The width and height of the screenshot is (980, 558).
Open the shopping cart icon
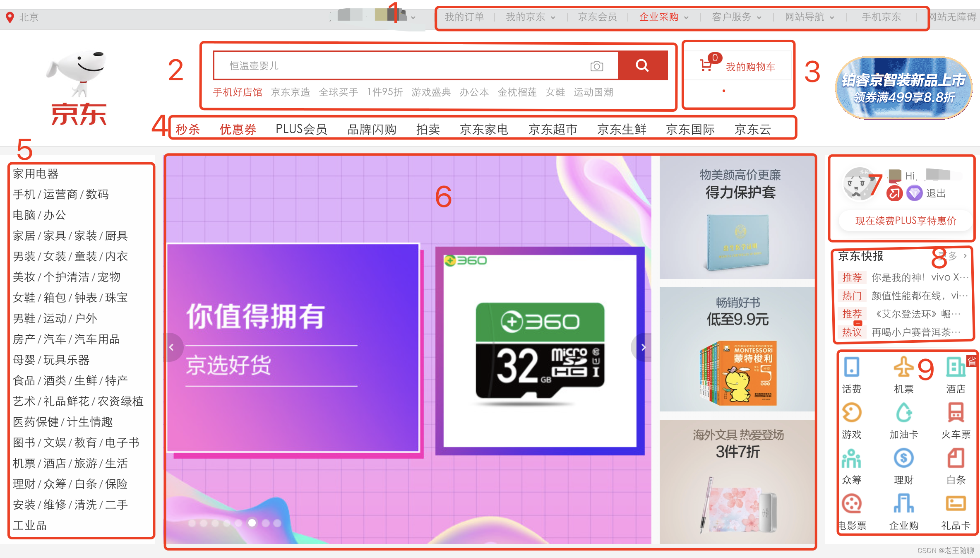706,65
